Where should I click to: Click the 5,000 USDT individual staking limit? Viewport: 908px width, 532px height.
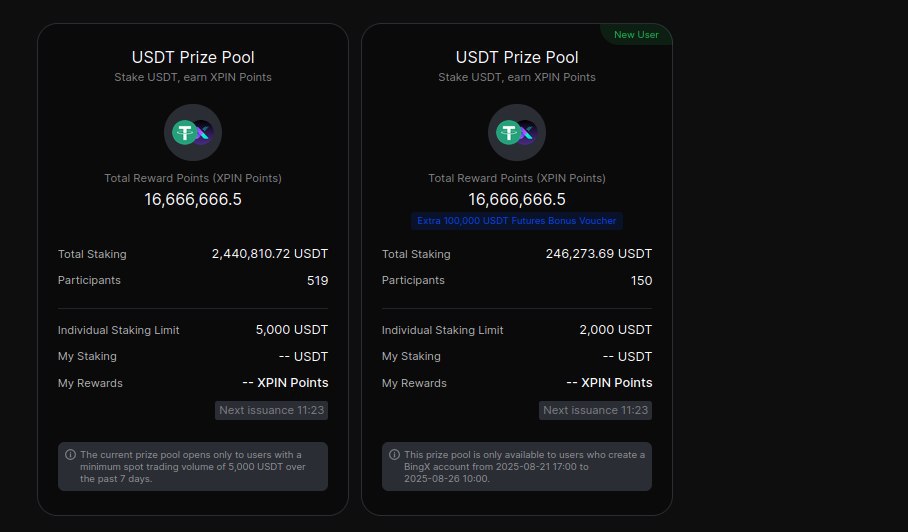(x=292, y=330)
